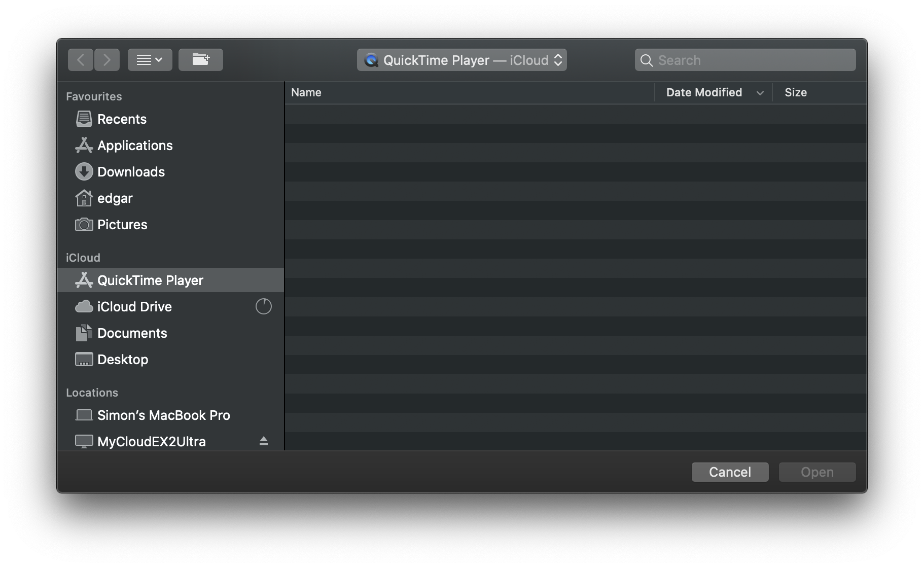The image size is (924, 568).
Task: Click the Applications icon under Favourites
Action: click(x=84, y=145)
